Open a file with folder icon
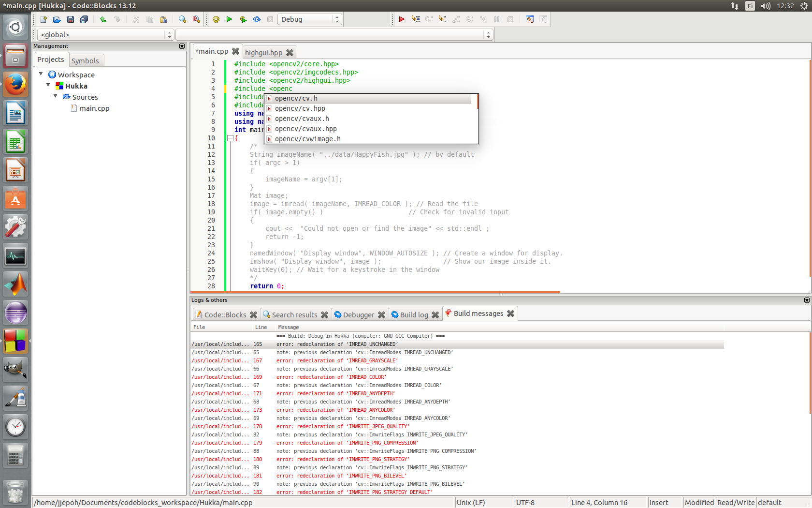812x508 pixels. (57, 19)
